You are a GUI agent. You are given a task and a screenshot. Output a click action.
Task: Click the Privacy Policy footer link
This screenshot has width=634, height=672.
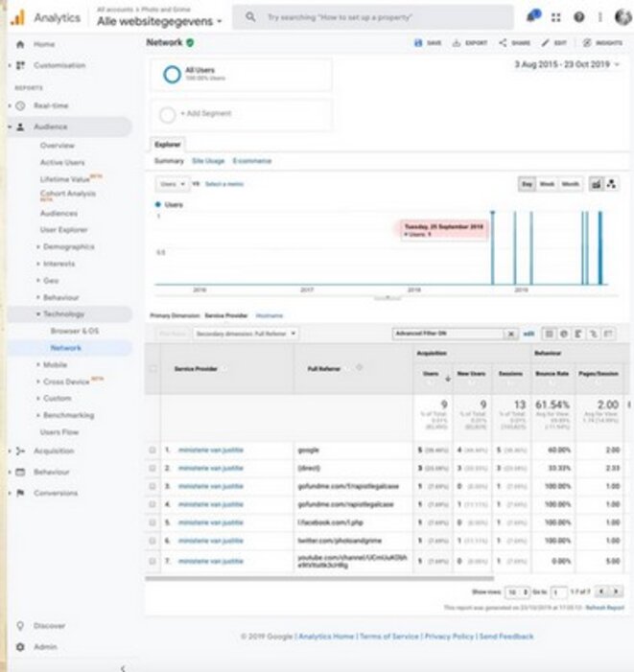449,637
